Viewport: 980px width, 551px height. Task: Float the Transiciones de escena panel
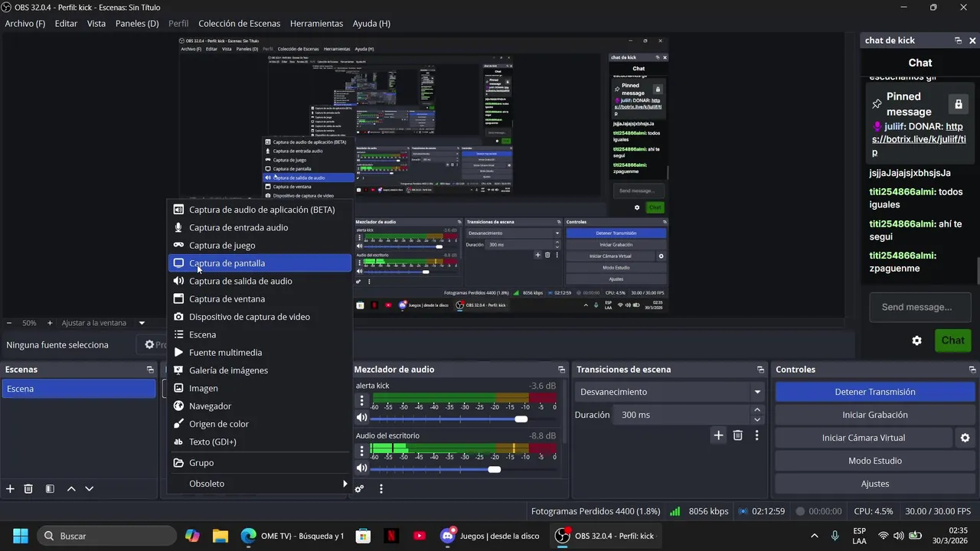[759, 370]
